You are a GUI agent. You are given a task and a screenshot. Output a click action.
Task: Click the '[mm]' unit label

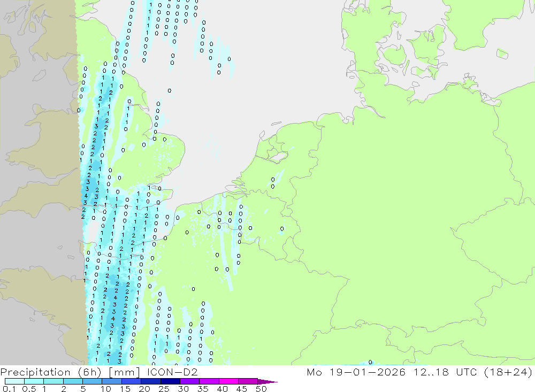[x=124, y=372]
